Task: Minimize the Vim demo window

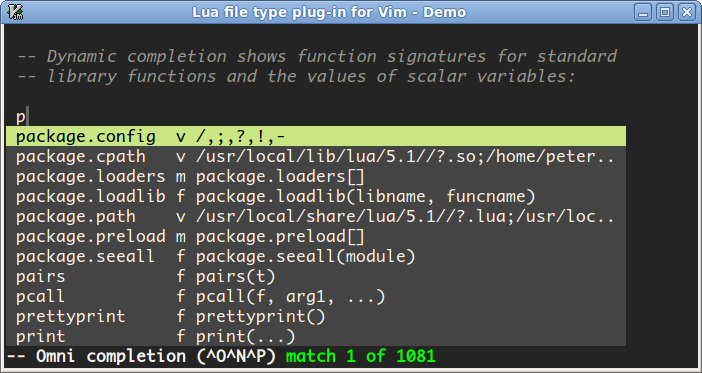Action: pyautogui.click(x=643, y=12)
